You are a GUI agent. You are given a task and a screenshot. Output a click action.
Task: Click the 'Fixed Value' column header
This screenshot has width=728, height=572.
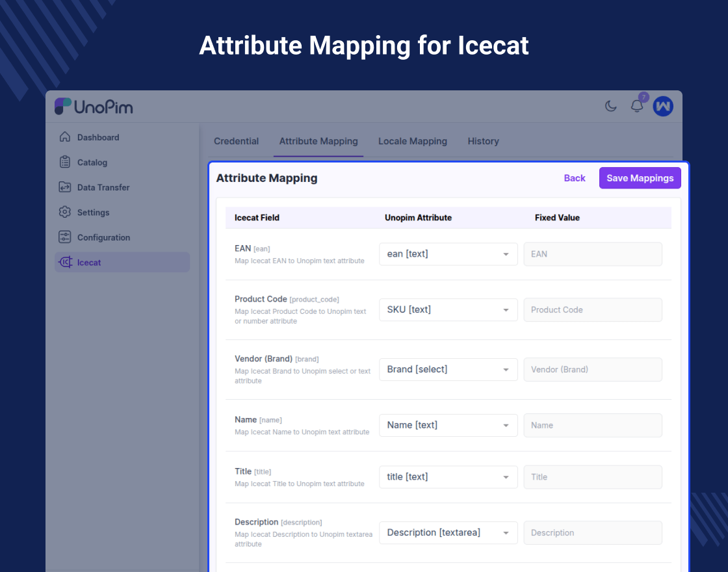557,218
